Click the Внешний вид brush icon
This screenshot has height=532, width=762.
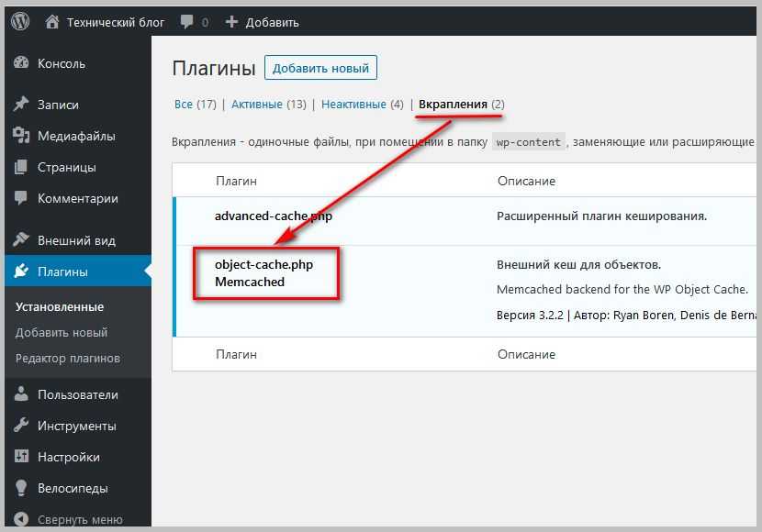(21, 239)
